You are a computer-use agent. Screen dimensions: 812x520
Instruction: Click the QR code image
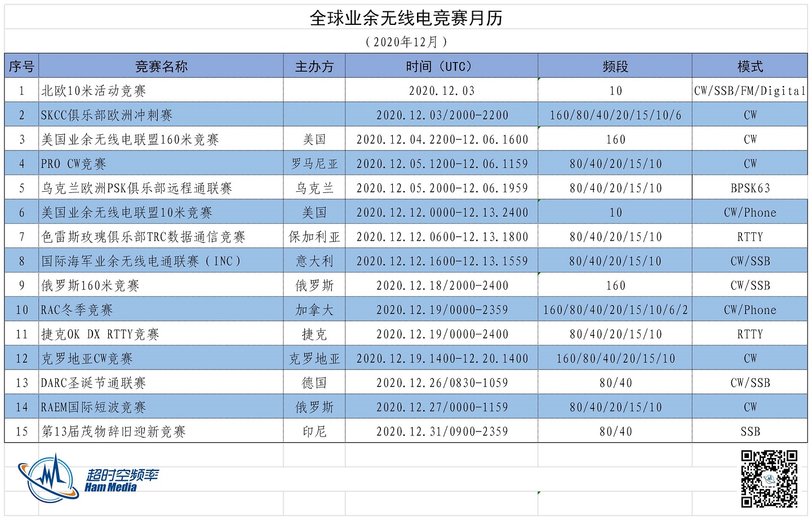769,479
